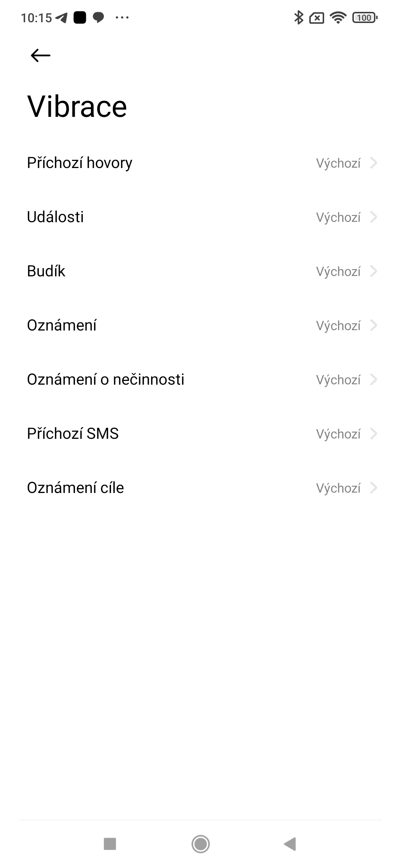Expand the chevron next to Příchozí SMS
This screenshot has width=401, height=868.
[374, 434]
